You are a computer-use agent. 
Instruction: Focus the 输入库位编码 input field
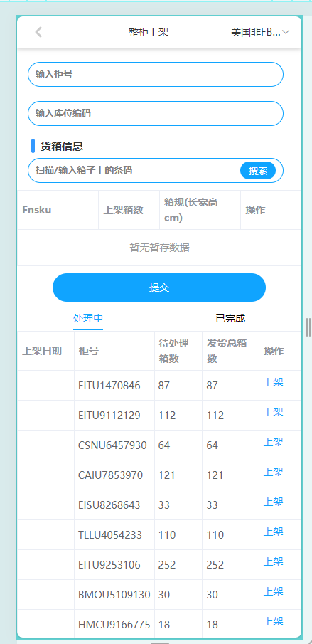click(156, 113)
